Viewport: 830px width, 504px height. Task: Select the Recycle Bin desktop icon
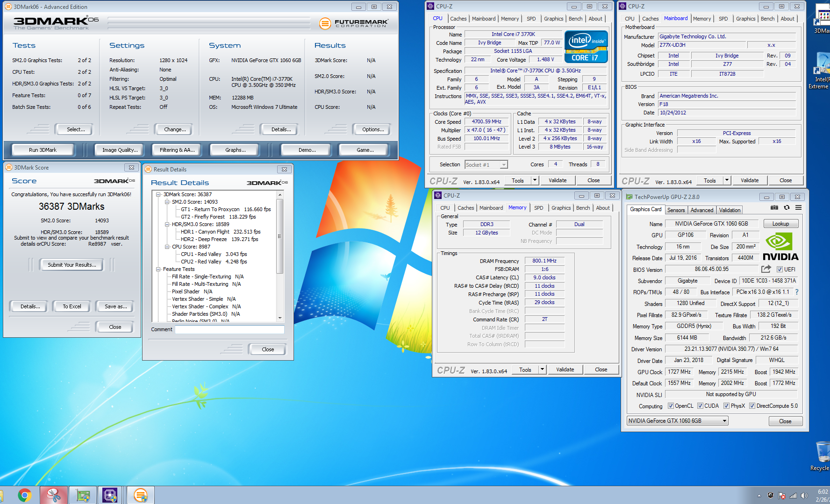tap(822, 455)
